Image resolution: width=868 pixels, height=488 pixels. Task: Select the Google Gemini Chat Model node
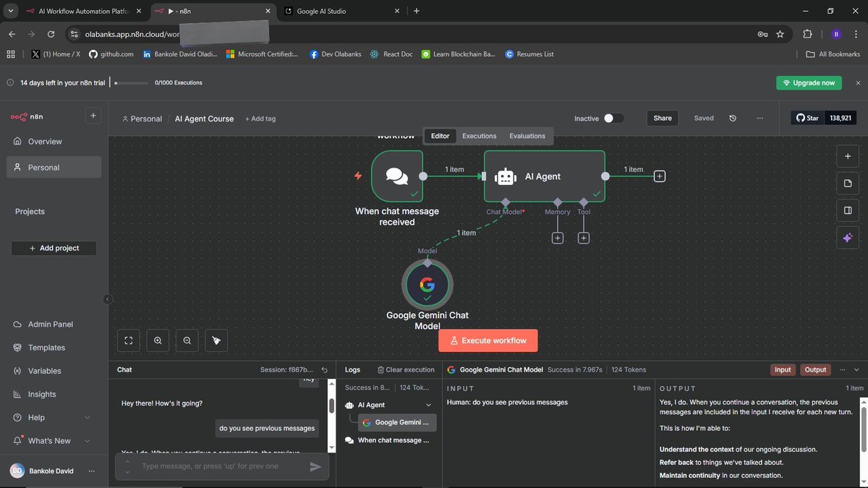427,285
